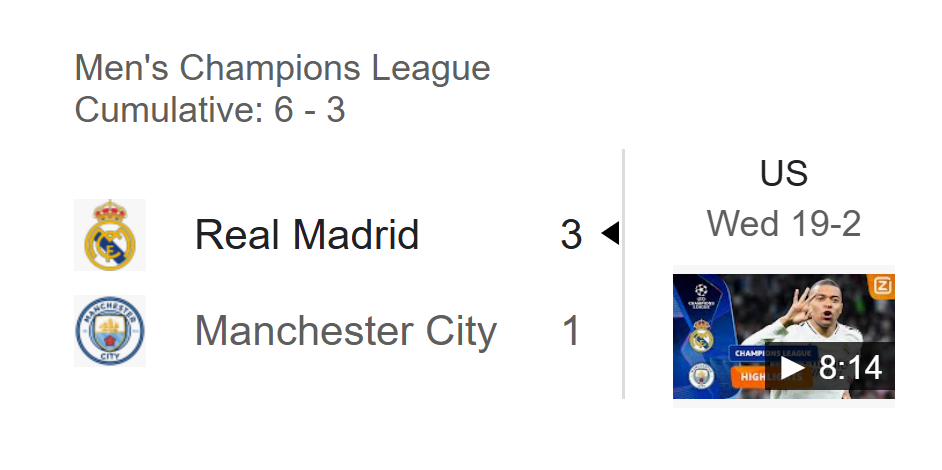Click the vertical divider beside the scores

624,274
